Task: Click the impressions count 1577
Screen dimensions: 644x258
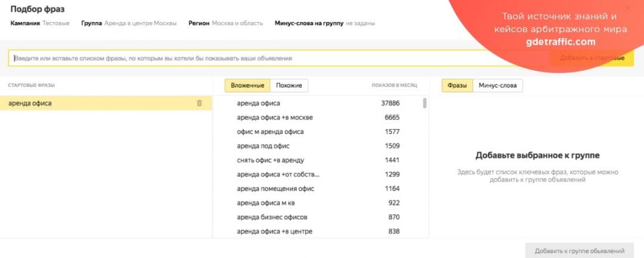Action: (392, 132)
